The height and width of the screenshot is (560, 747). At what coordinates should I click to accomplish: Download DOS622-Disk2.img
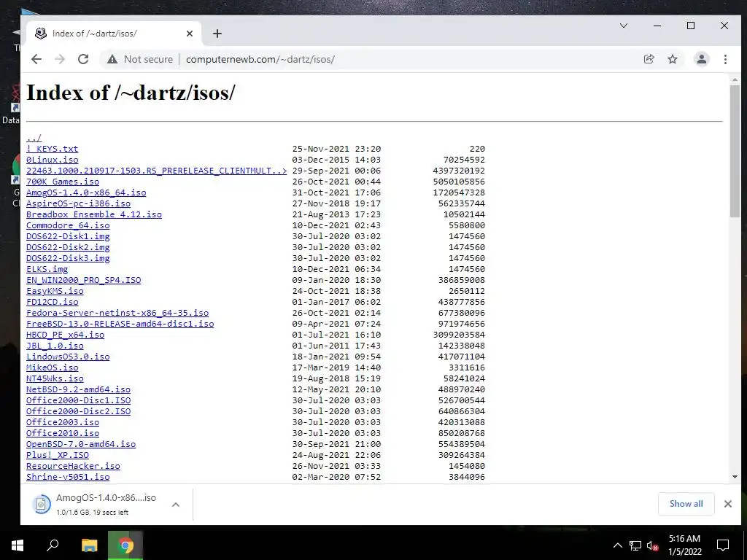click(68, 248)
